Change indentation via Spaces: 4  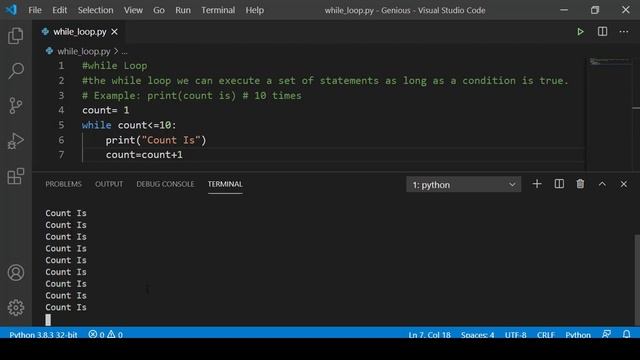point(477,335)
